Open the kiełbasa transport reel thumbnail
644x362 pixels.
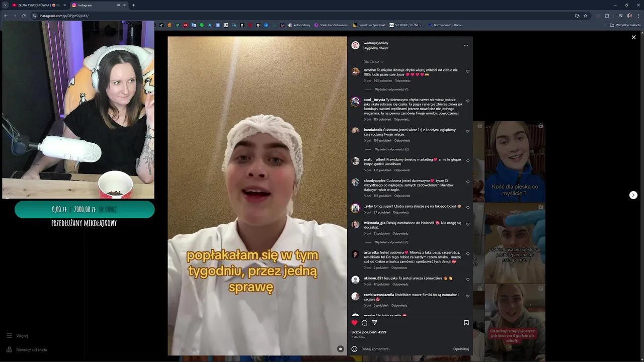515,243
